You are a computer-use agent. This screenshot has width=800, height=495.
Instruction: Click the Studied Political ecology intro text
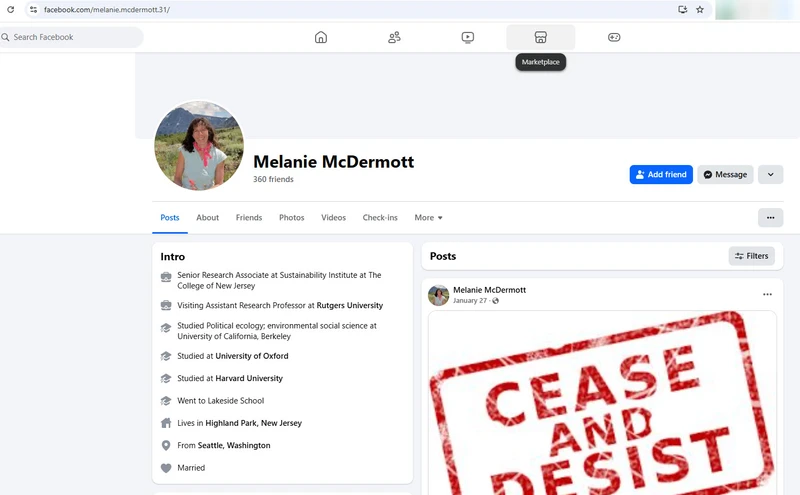point(277,331)
